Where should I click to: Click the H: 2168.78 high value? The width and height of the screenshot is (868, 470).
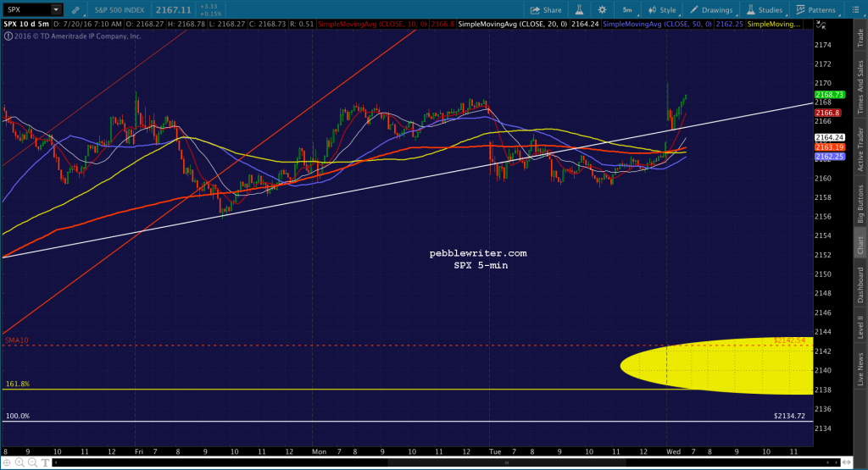click(186, 25)
